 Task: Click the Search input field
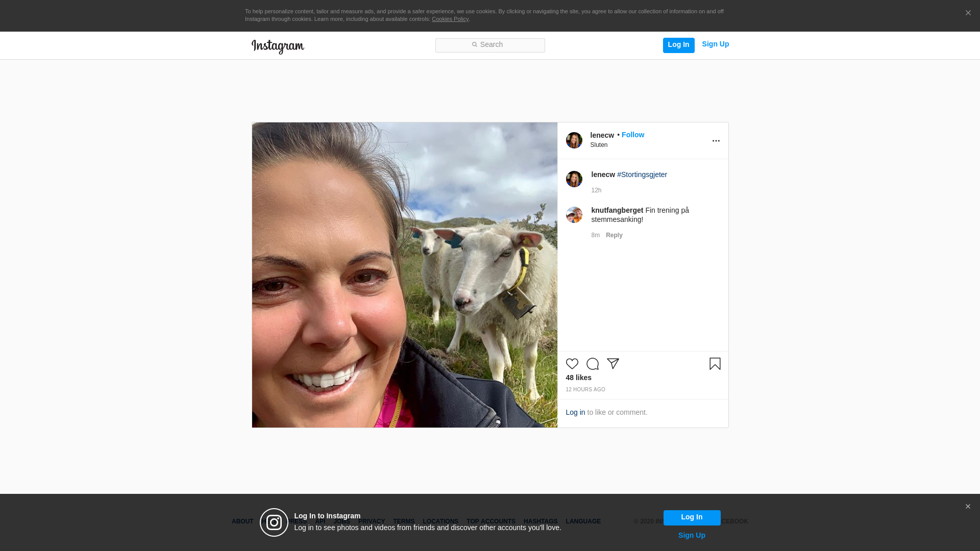pyautogui.click(x=490, y=45)
